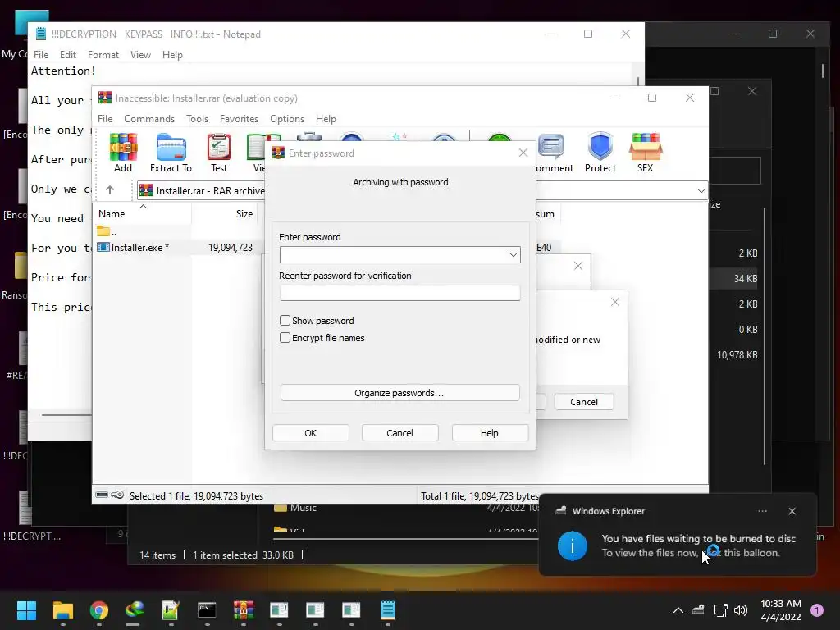Click the Organize passwords button
Screen dimensions: 840x630
[x=399, y=393]
